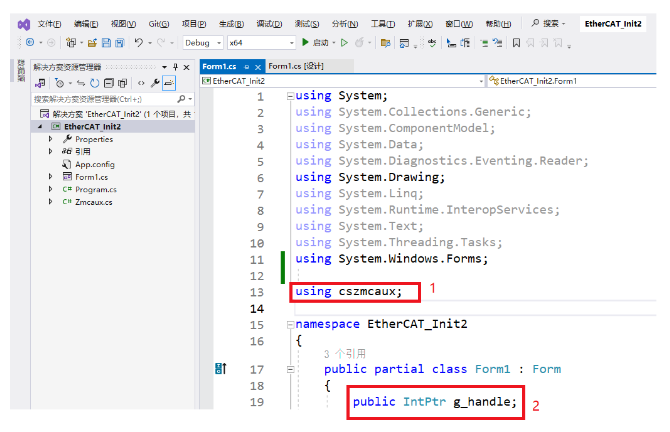This screenshot has height=432, width=670.
Task: Click the Navigate Backward toolbar icon
Action: (30, 42)
